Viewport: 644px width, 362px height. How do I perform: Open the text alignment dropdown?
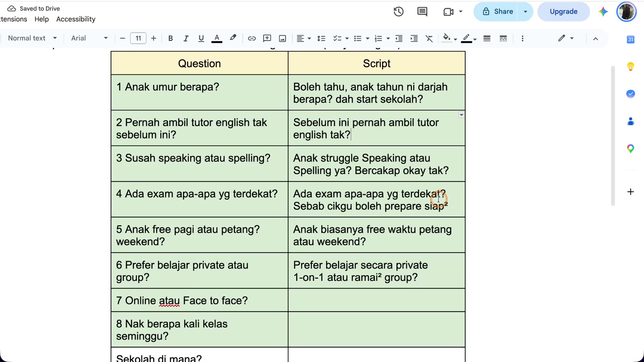(304, 39)
